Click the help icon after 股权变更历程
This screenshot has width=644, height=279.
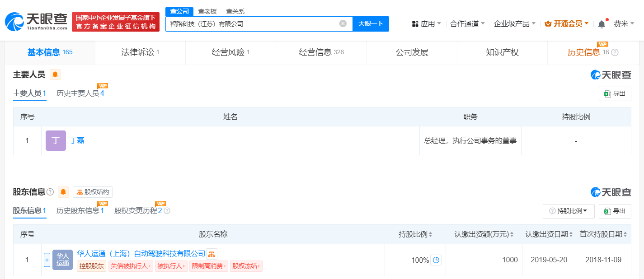click(167, 211)
